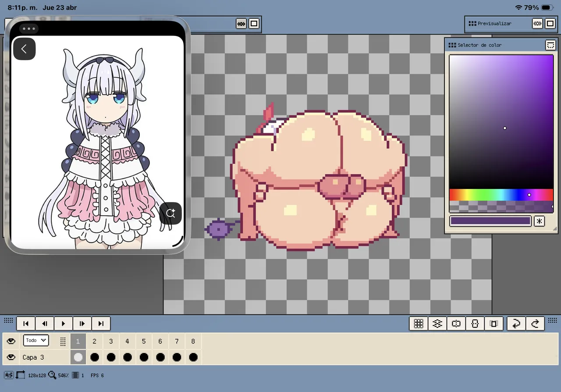Click the asterisk button beside the color swatch
Image resolution: width=561 pixels, height=392 pixels.
539,221
